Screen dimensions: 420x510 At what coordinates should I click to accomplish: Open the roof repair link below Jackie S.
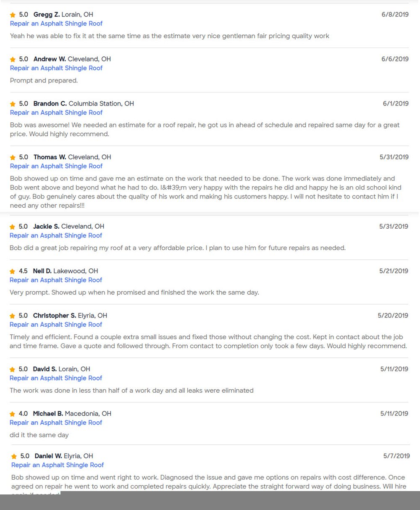[x=56, y=235]
